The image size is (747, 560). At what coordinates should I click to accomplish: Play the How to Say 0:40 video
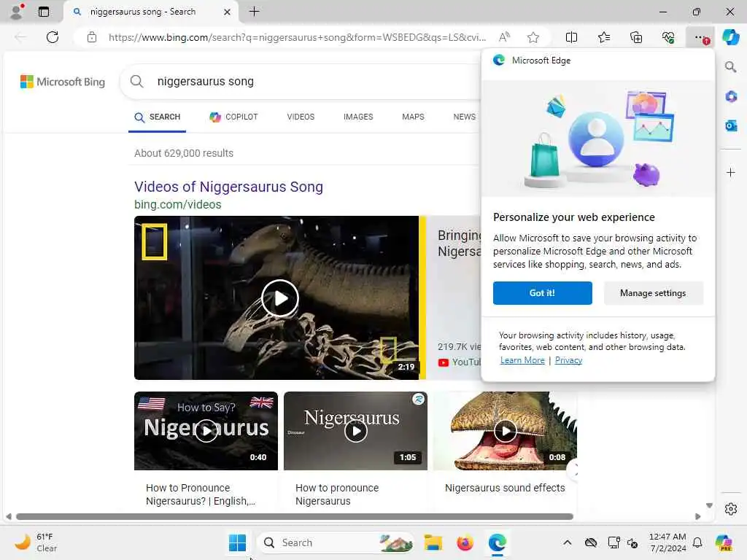206,431
